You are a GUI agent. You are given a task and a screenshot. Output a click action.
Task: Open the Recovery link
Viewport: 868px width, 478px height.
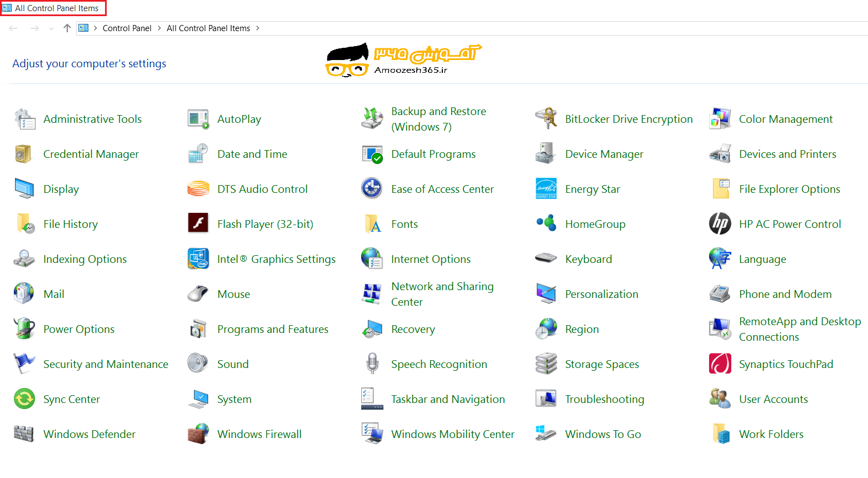[x=413, y=329]
